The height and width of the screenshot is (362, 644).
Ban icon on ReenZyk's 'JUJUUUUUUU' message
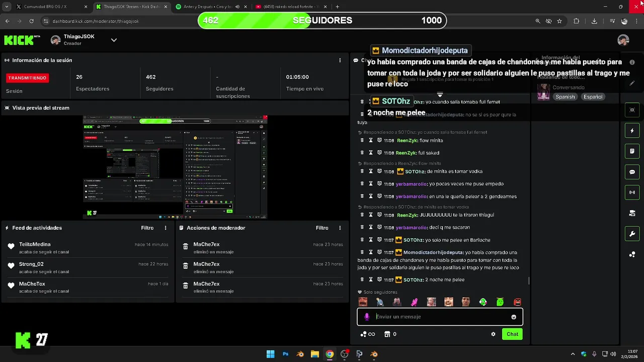[x=380, y=215]
